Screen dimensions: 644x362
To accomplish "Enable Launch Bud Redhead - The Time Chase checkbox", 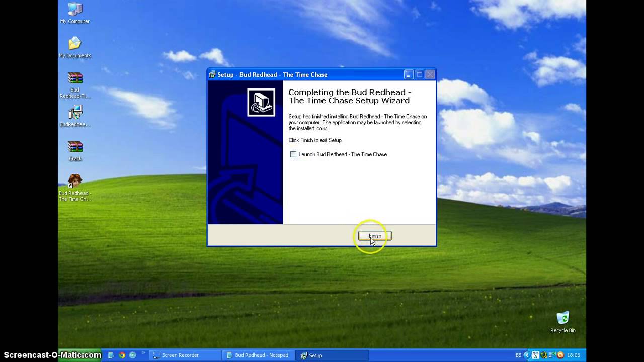I will pyautogui.click(x=293, y=154).
